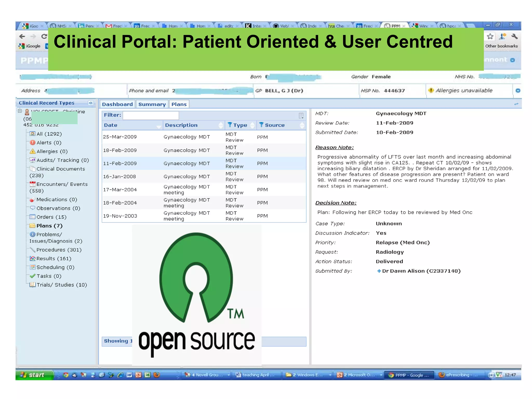The width and height of the screenshot is (532, 399).
Task: Click into the Filter text field
Action: tap(151, 115)
